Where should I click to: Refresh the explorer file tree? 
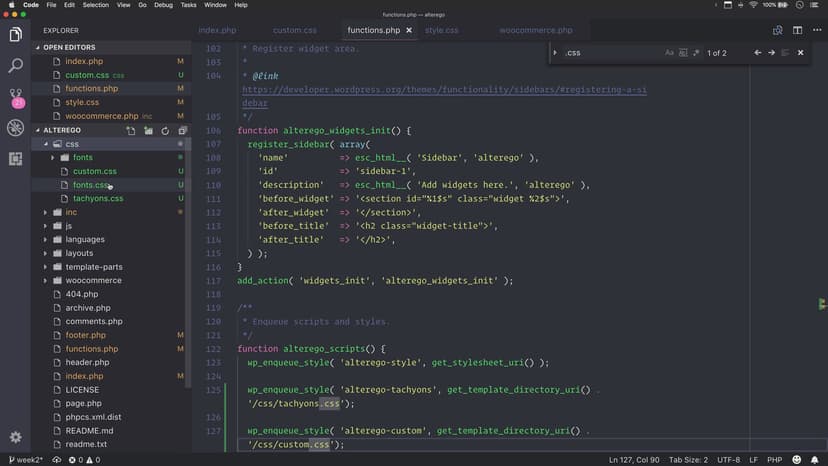pos(165,130)
